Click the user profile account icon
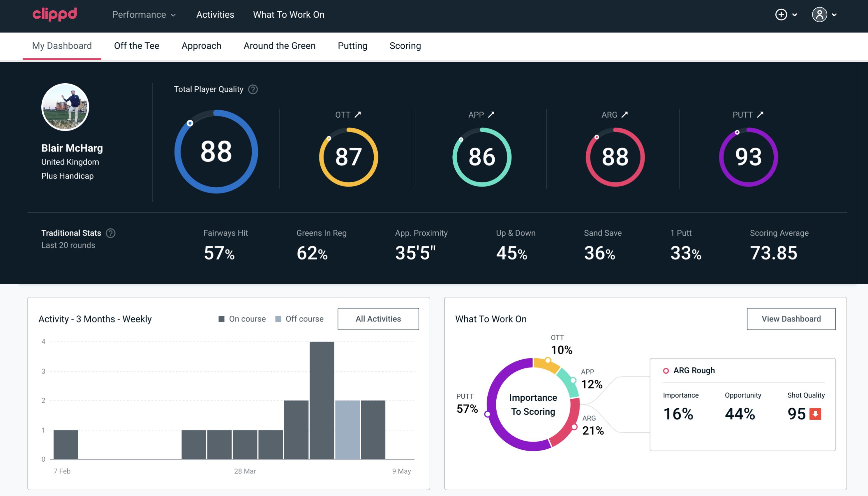 pos(820,14)
